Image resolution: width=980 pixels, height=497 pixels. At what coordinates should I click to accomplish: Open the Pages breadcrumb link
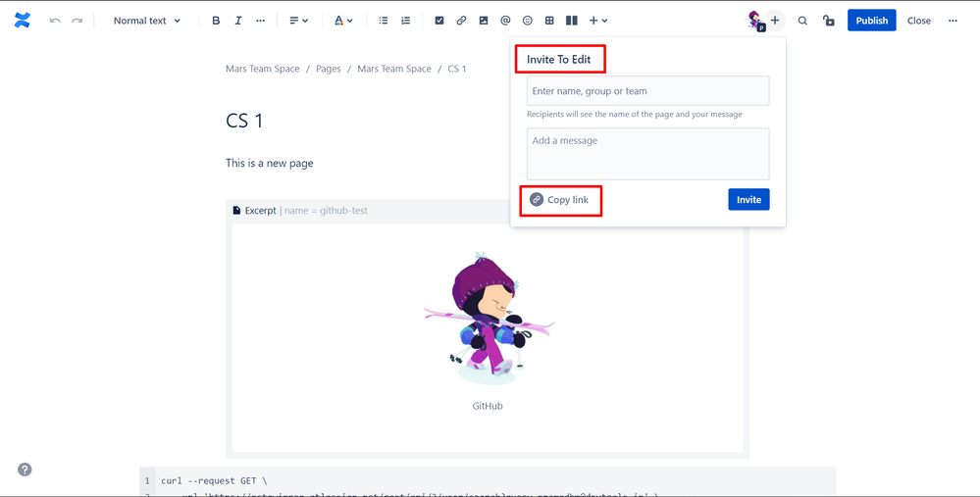328,69
